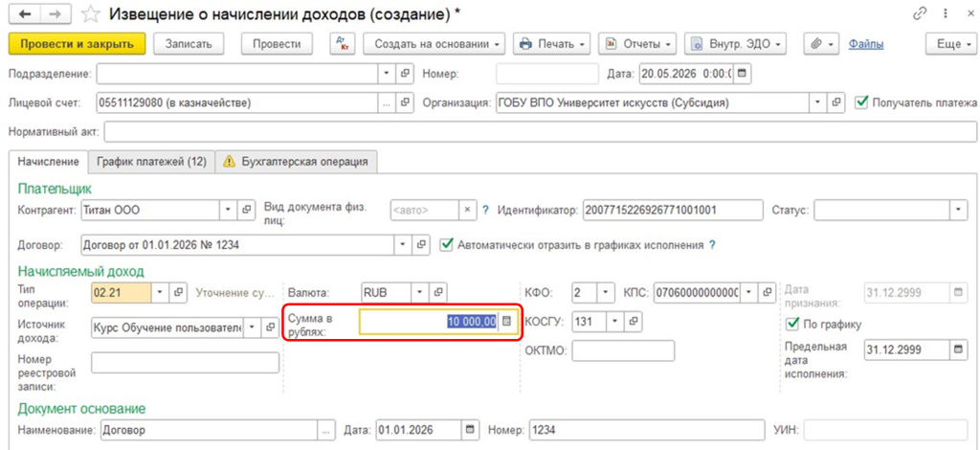The image size is (980, 450).
Task: Open Еще menu button
Action: (x=950, y=44)
